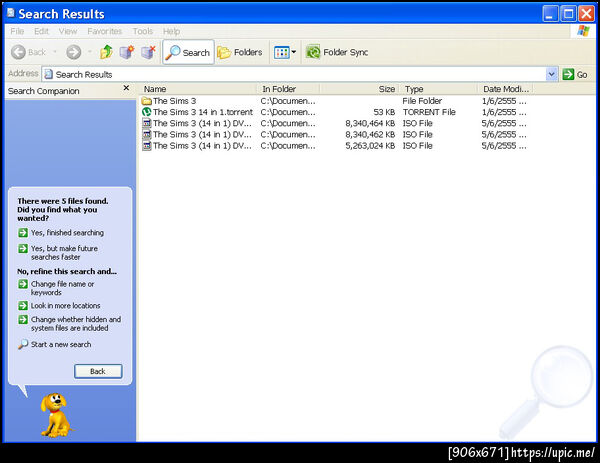Viewport: 600px width, 463px height.
Task: Click 'Look in more locations' link
Action: (x=65, y=306)
